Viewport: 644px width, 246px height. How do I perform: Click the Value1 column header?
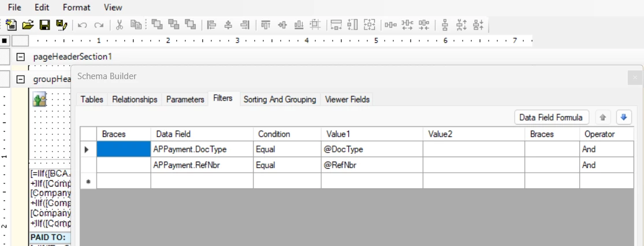tap(372, 135)
